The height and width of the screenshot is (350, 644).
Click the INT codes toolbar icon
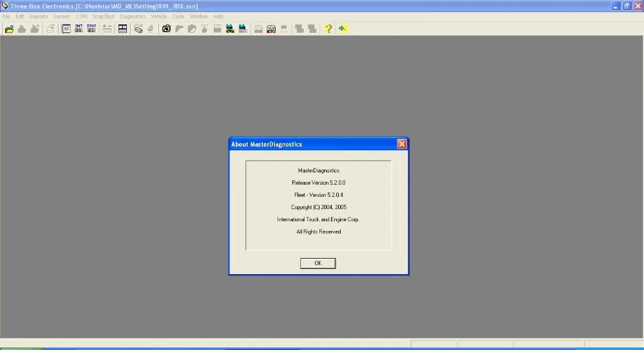click(79, 29)
